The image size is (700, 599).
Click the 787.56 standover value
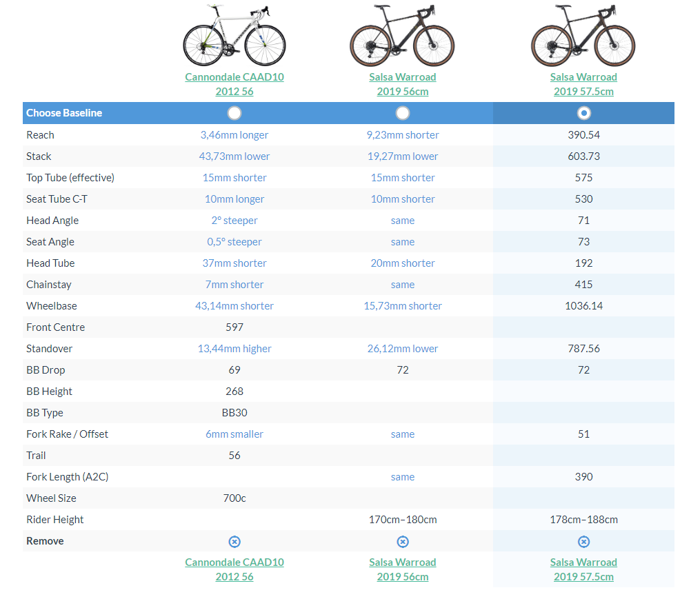click(x=583, y=349)
